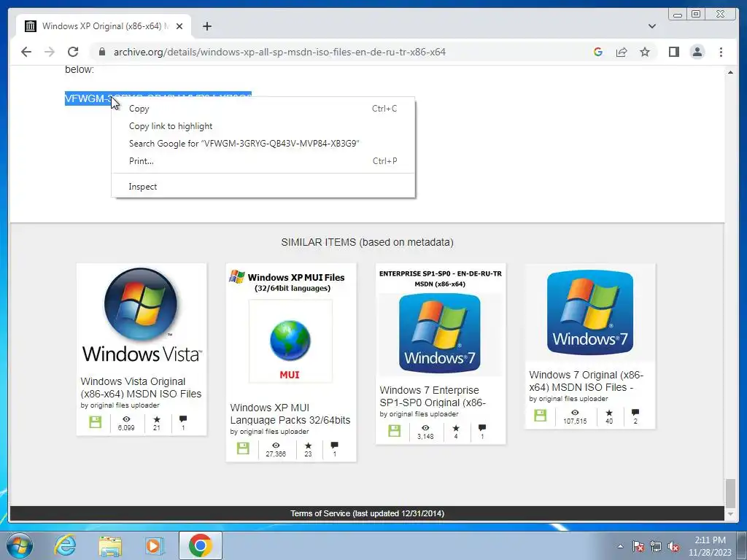747x560 pixels.
Task: Choose Copy link to highlight
Action: tap(263, 126)
